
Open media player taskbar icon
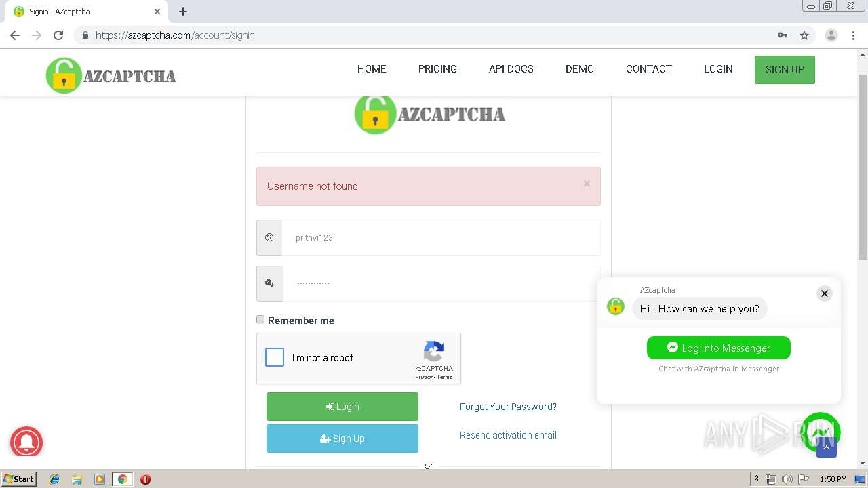tap(100, 479)
